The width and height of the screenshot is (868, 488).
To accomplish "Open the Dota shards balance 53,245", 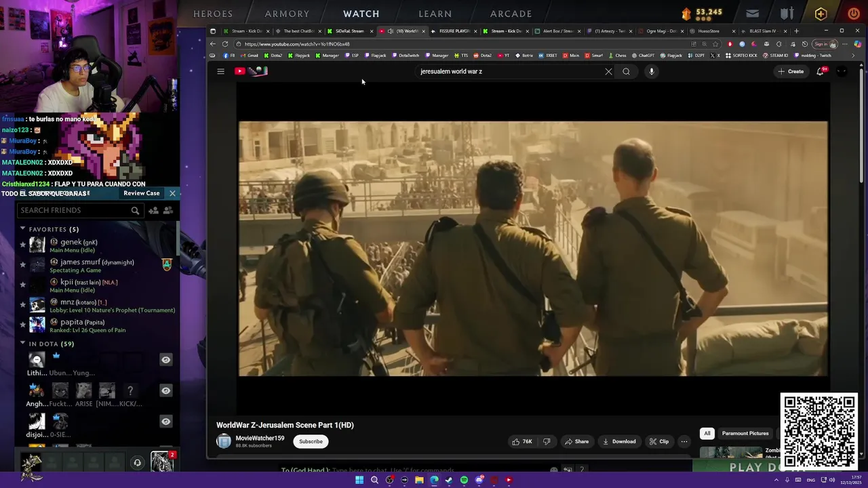I will click(703, 13).
